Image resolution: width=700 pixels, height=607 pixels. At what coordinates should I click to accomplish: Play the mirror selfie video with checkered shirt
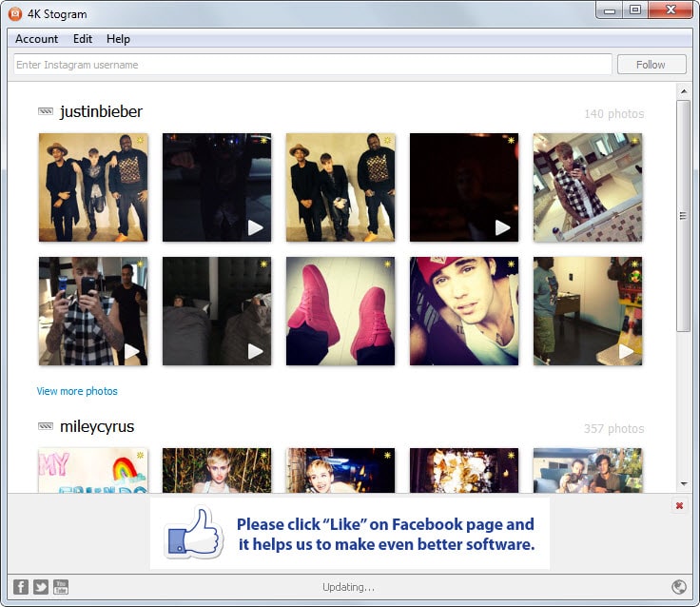(x=93, y=311)
